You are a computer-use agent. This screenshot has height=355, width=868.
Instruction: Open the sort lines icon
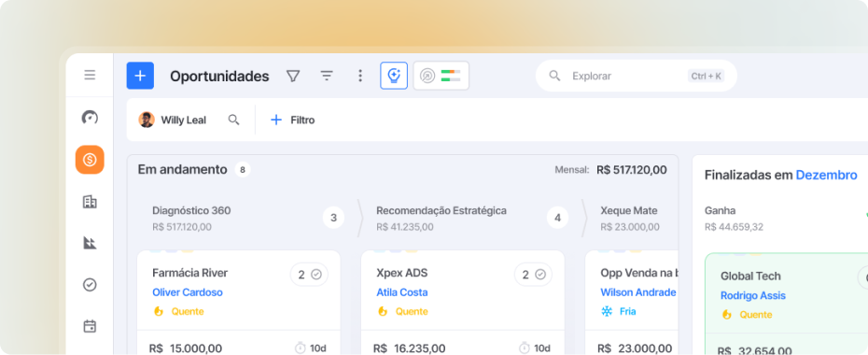coord(328,76)
